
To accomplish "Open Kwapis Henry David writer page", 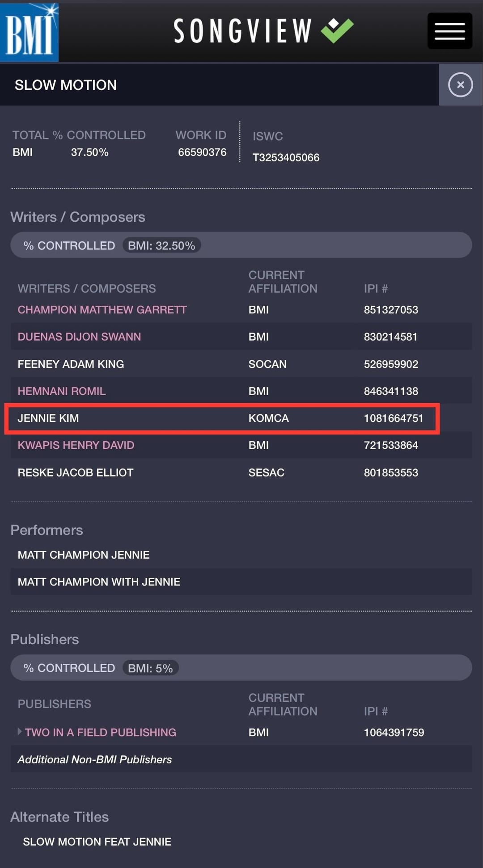I will 76,445.
